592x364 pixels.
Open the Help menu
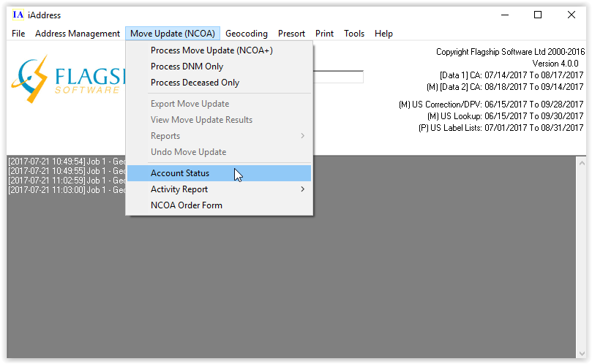click(383, 34)
